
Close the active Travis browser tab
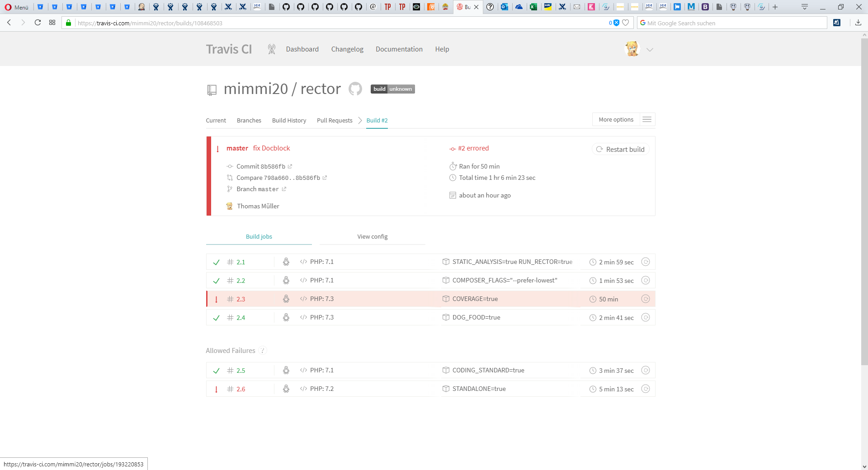pyautogui.click(x=476, y=7)
